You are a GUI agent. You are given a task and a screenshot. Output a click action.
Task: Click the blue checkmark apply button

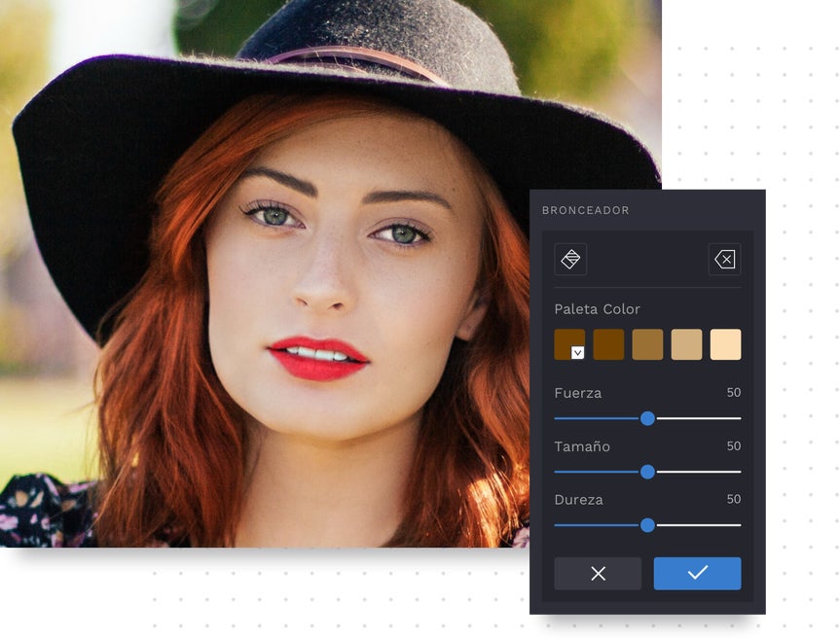697,573
